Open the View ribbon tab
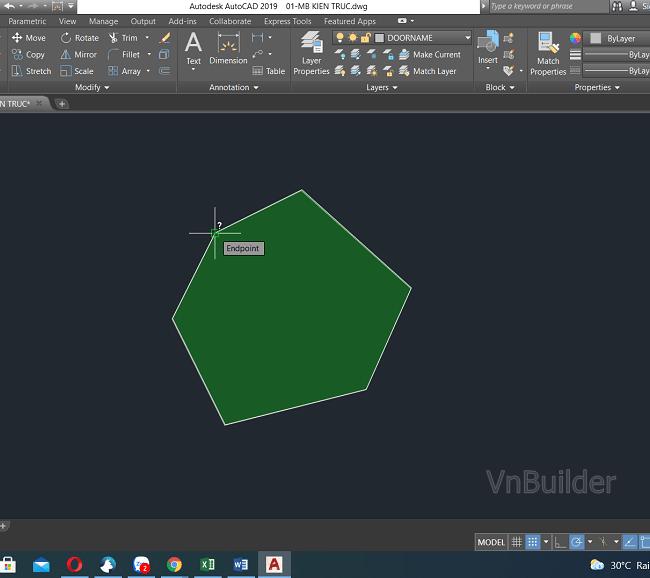 (67, 21)
